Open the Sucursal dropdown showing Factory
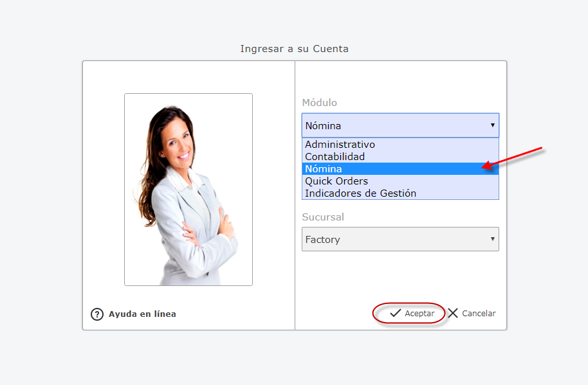The width and height of the screenshot is (588, 385). (x=392, y=239)
